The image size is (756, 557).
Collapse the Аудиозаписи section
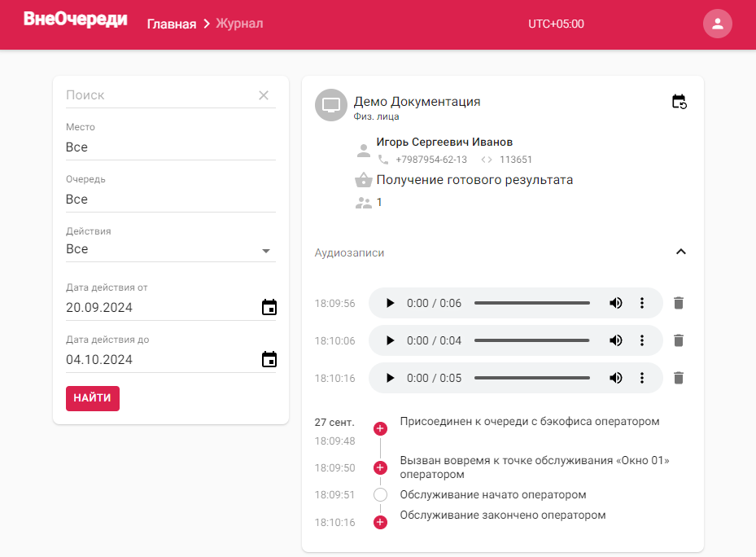coord(681,252)
